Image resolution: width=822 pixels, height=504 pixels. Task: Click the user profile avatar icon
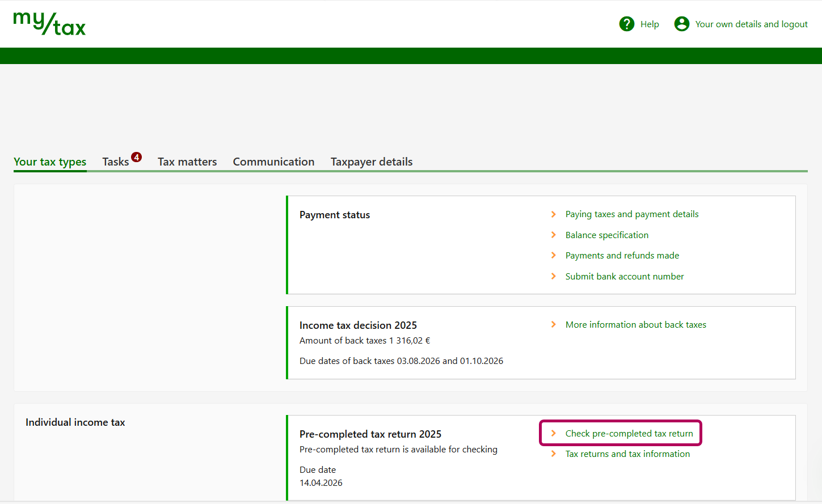[x=681, y=24]
